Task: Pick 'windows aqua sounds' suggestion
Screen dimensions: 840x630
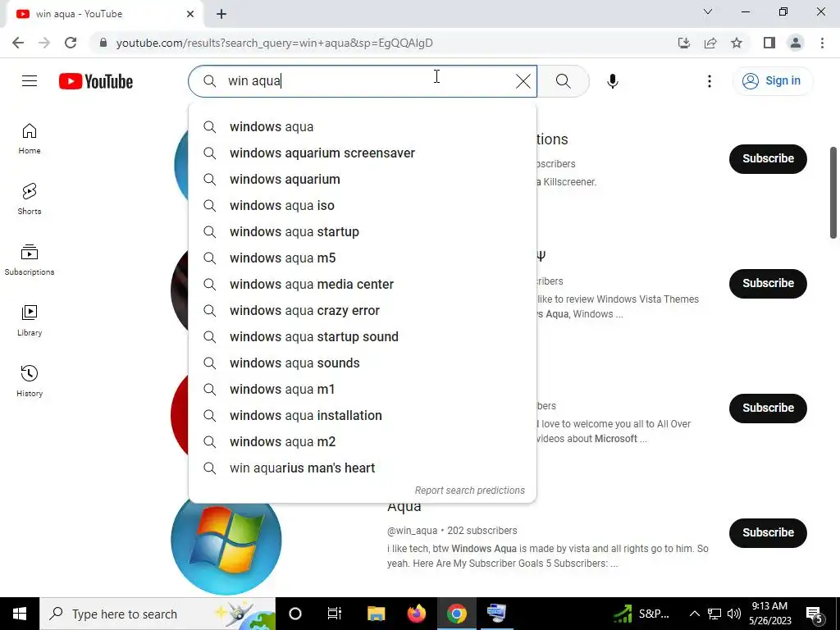Action: click(x=363, y=363)
